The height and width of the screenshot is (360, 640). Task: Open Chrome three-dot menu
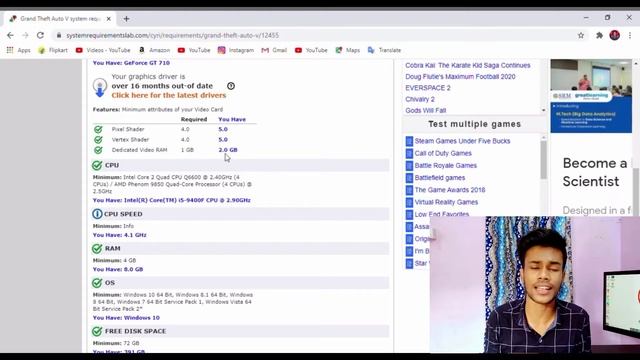[630, 36]
